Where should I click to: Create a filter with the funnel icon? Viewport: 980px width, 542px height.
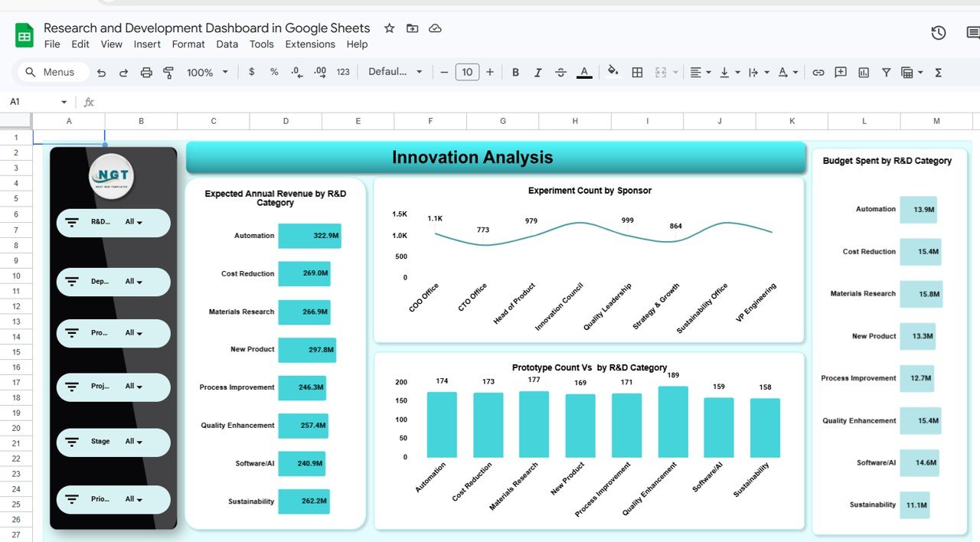[x=886, y=72]
